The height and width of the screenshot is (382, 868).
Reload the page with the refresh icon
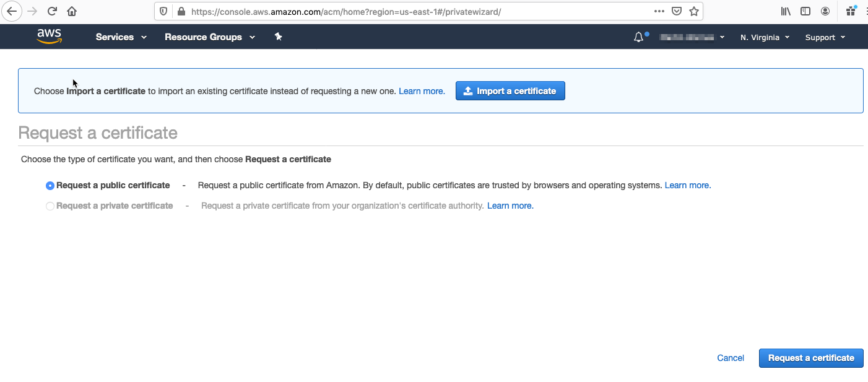(x=53, y=11)
